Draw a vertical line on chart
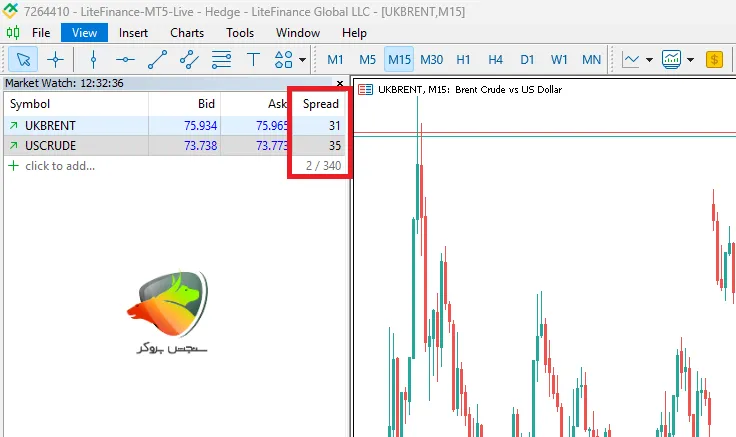The image size is (736, 437). pos(93,59)
